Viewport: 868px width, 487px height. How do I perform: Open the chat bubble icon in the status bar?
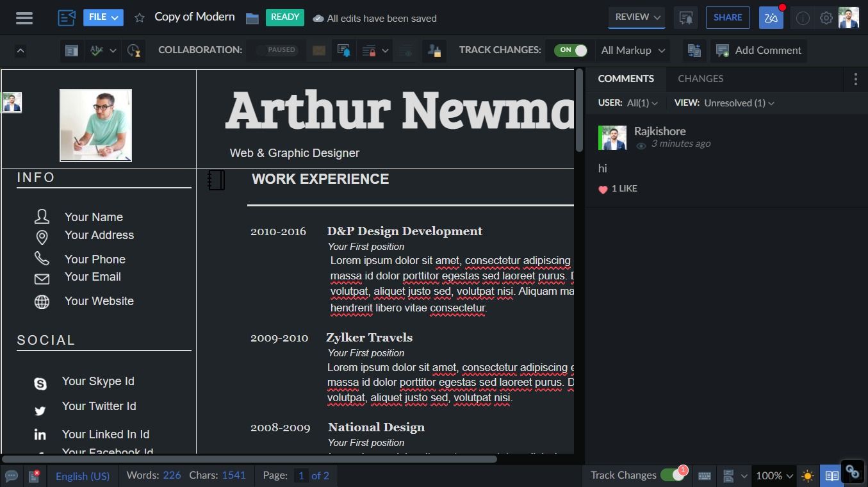(12, 475)
